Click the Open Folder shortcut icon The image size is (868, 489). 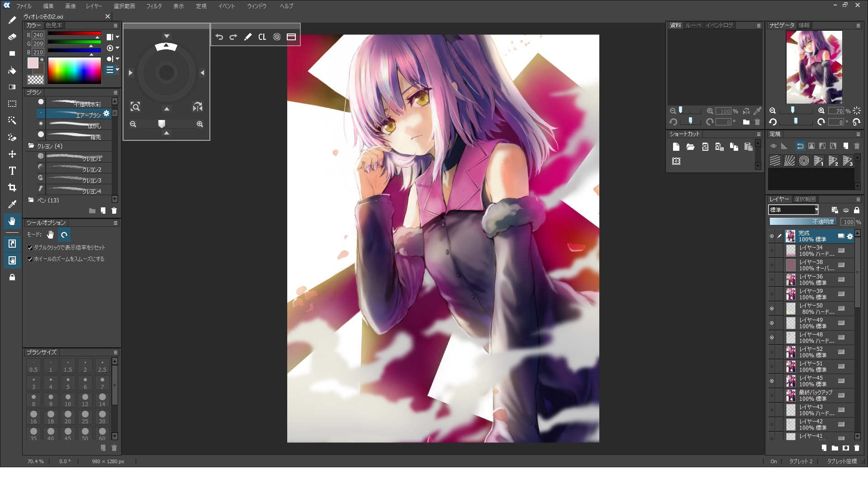[690, 147]
